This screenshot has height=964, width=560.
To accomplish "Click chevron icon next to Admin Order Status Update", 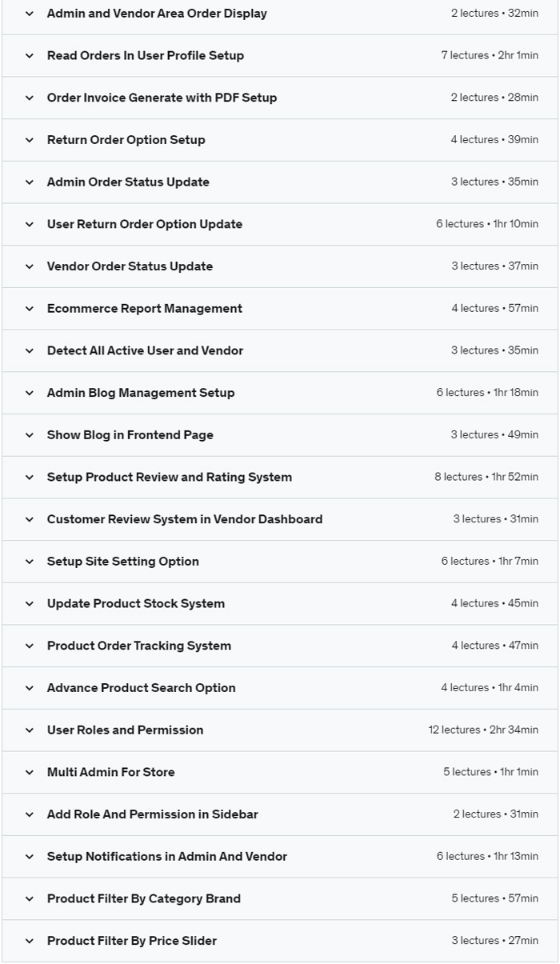I will 30,182.
